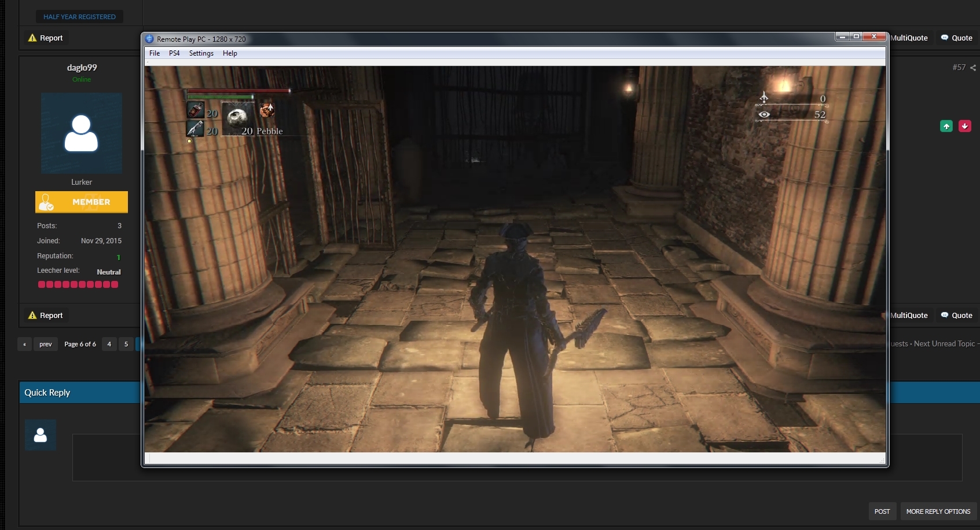Click the quicksilver bullet icon in the game HUD
The height and width of the screenshot is (530, 980).
coord(195,128)
